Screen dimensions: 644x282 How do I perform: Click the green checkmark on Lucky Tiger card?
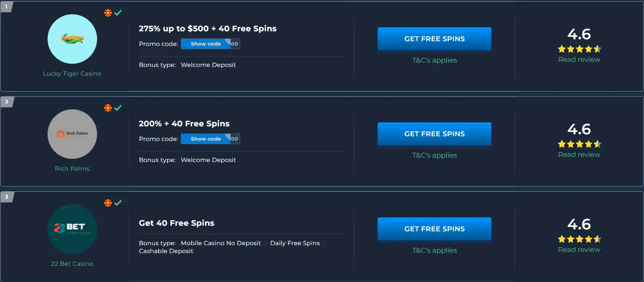coord(118,13)
